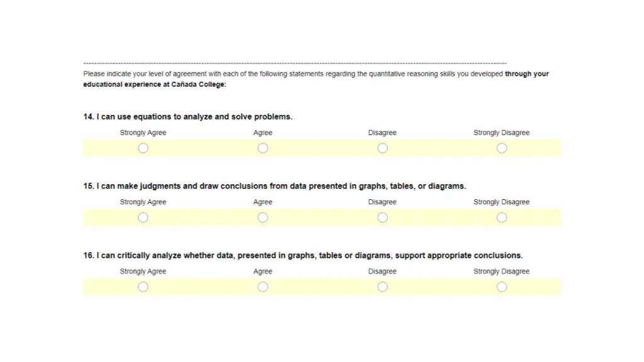
Task: Click the Disagree label under question 16
Action: pos(382,271)
